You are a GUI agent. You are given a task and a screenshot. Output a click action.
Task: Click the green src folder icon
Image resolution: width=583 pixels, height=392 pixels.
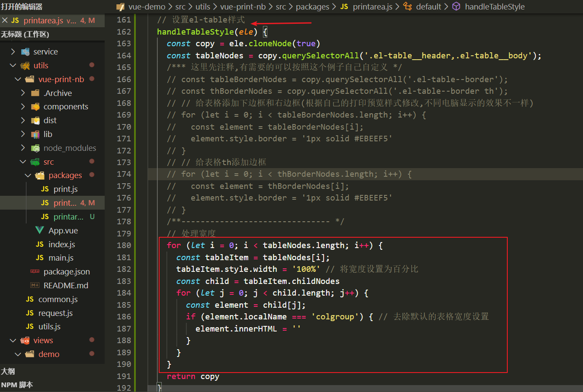click(35, 162)
